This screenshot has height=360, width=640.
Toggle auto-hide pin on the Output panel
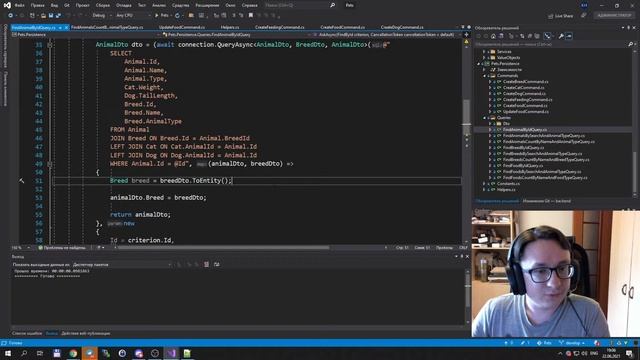tap(462, 256)
